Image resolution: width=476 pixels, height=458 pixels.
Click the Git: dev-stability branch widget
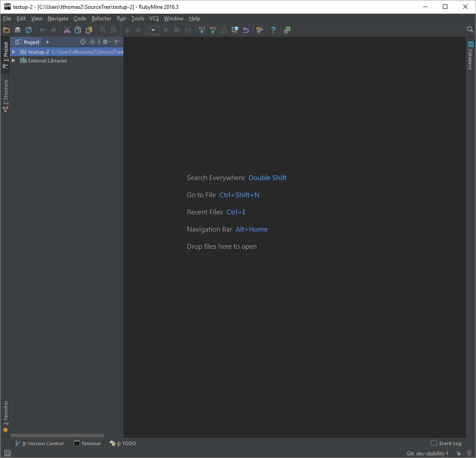click(428, 453)
